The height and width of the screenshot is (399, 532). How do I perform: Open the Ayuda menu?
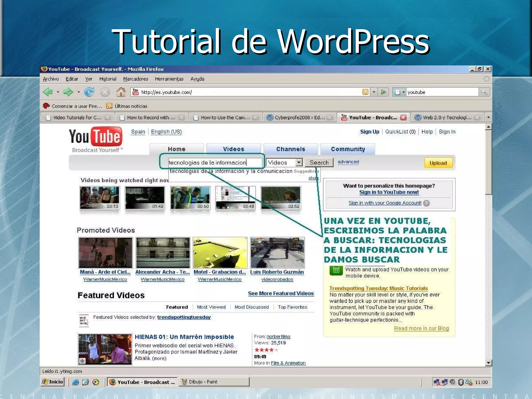[197, 79]
